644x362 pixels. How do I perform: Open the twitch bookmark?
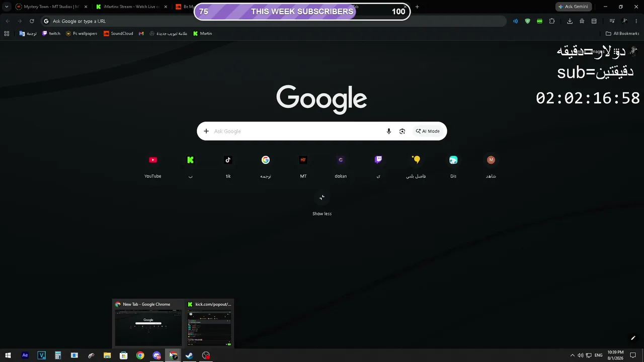[x=51, y=34]
